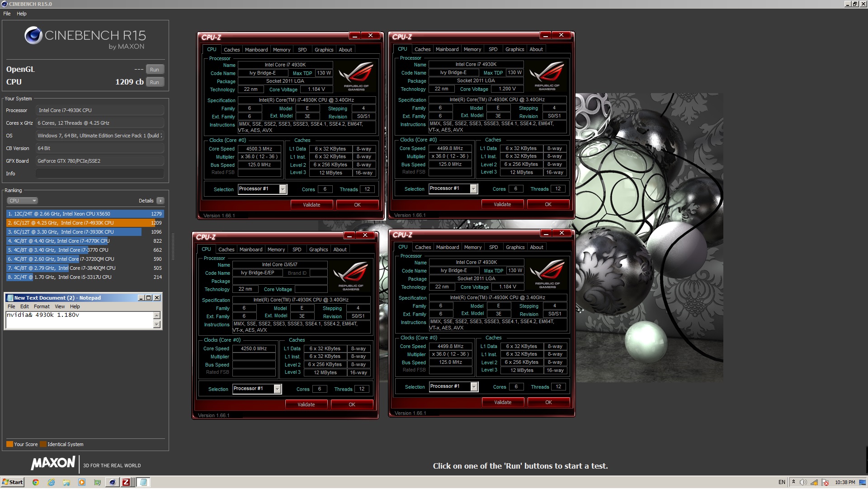Switch to the CPU-Z taskbar button
The height and width of the screenshot is (489, 868).
point(127,483)
